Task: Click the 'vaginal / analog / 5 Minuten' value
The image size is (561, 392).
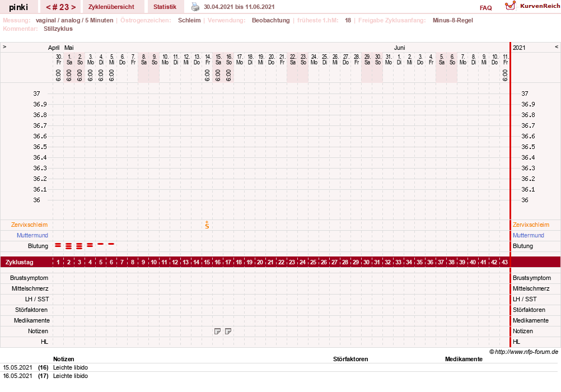Action: (x=74, y=20)
